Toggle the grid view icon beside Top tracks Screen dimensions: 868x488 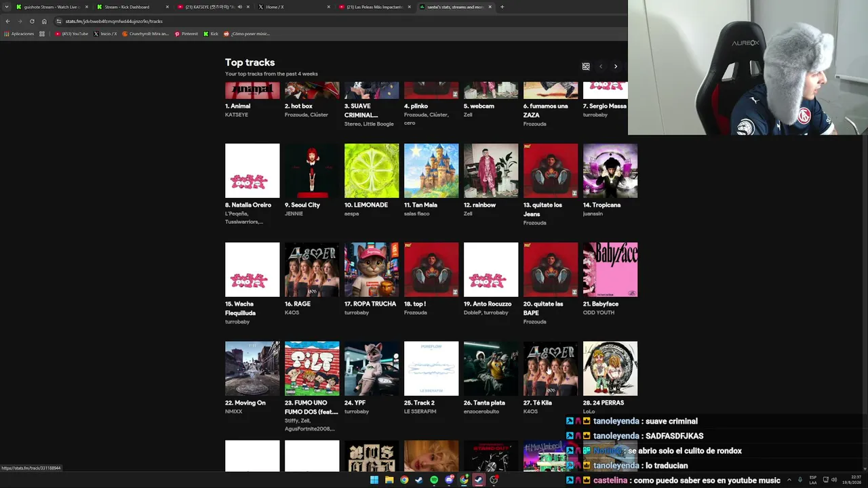tap(586, 66)
